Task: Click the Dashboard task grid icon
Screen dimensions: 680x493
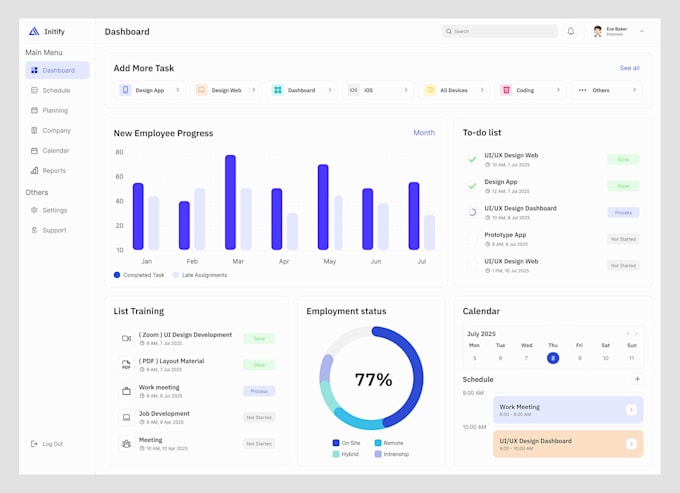Action: [x=278, y=90]
